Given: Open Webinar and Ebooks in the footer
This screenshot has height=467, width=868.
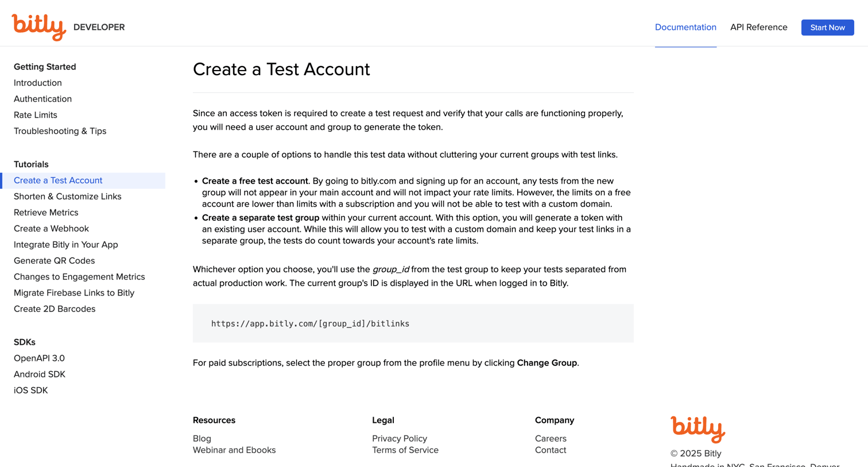Looking at the screenshot, I should coord(234,450).
